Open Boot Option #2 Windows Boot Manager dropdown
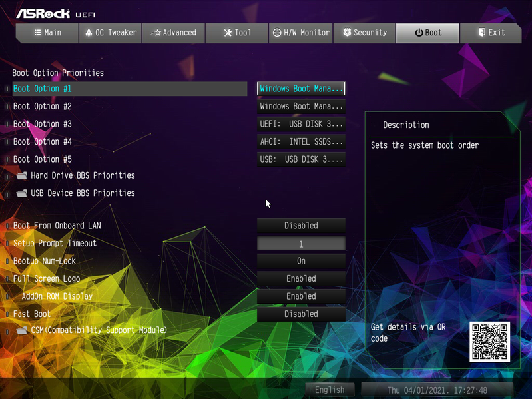Screen dimensions: 532x399 (301, 106)
